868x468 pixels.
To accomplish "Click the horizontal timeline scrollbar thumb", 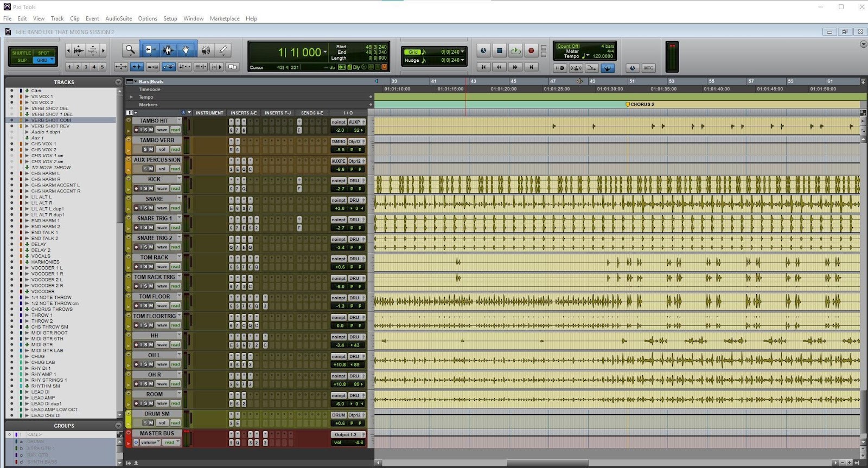I will click(x=547, y=463).
